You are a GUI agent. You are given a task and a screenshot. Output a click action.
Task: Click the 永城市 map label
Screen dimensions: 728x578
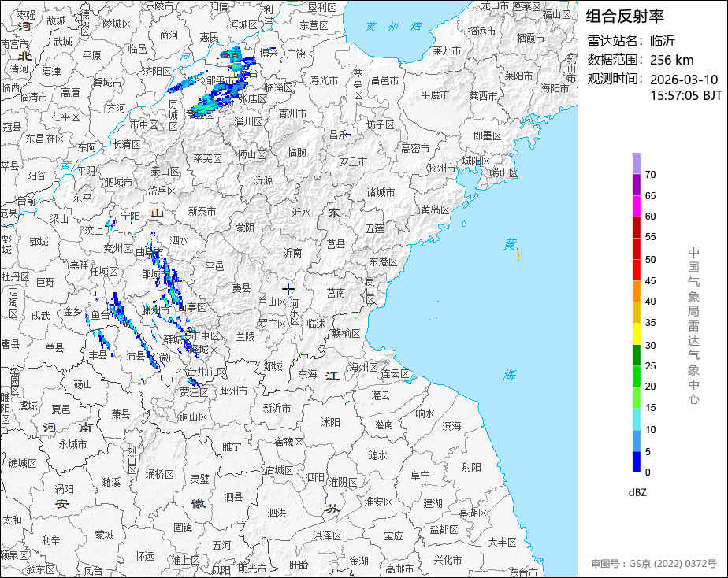72,444
